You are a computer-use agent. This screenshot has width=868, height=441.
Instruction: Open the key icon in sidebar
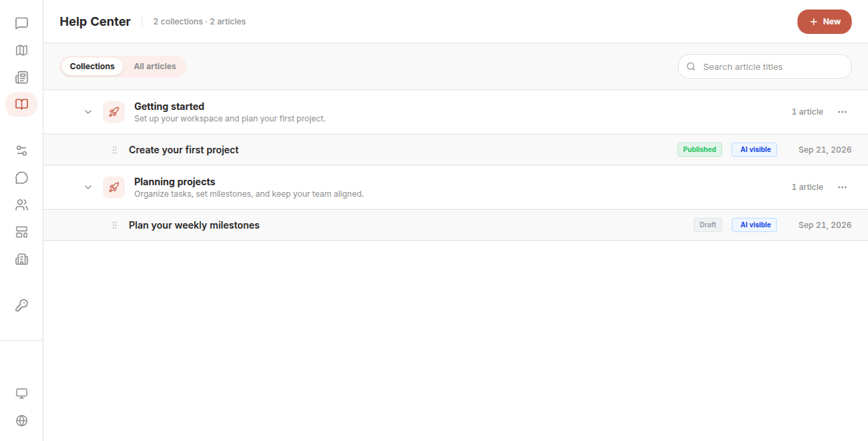[22, 305]
